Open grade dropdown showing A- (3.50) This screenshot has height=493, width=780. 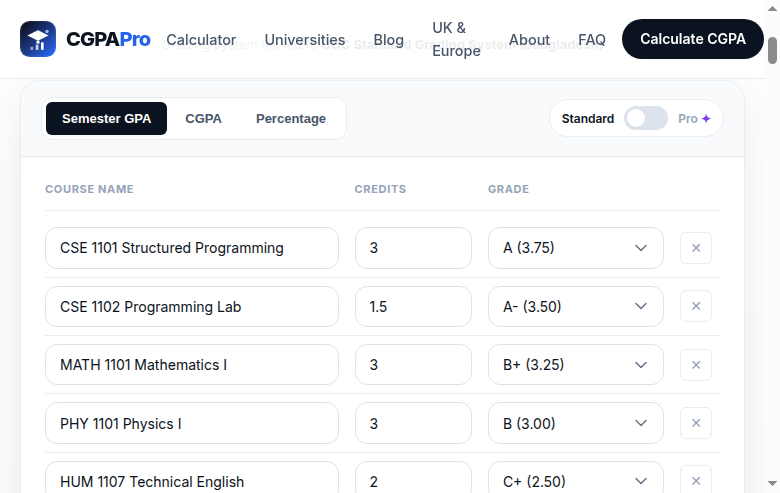coord(576,306)
